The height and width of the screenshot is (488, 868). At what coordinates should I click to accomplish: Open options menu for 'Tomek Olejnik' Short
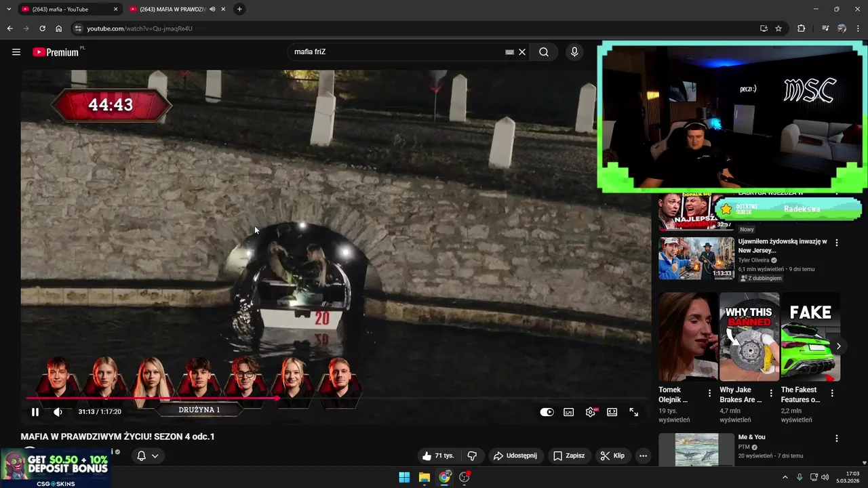[x=710, y=393]
